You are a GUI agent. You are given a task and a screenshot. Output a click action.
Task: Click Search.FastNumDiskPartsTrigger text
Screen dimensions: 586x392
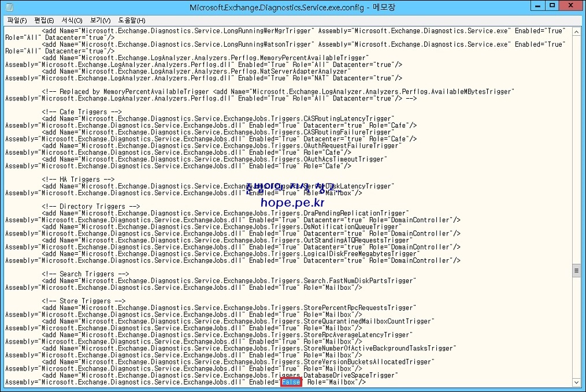[358, 281]
